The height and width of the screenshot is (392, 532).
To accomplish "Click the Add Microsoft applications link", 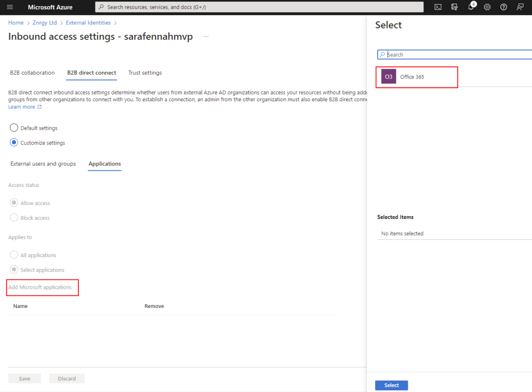I will (40, 287).
